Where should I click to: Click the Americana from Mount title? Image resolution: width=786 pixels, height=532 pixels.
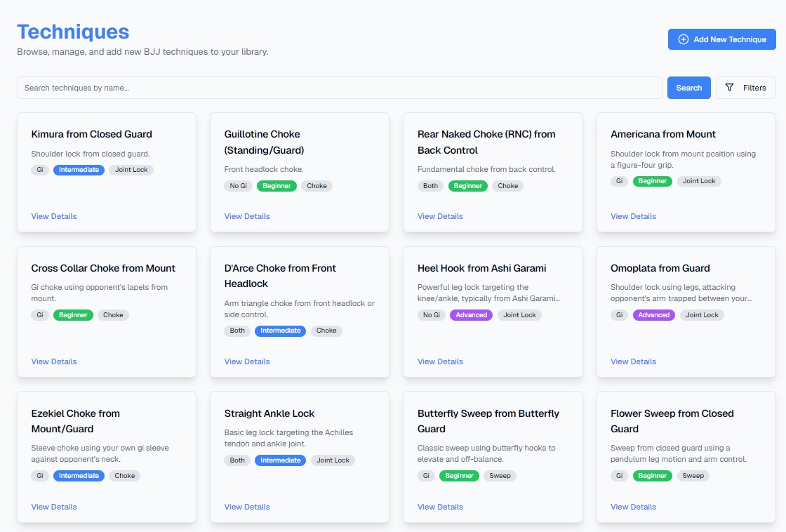tap(662, 134)
